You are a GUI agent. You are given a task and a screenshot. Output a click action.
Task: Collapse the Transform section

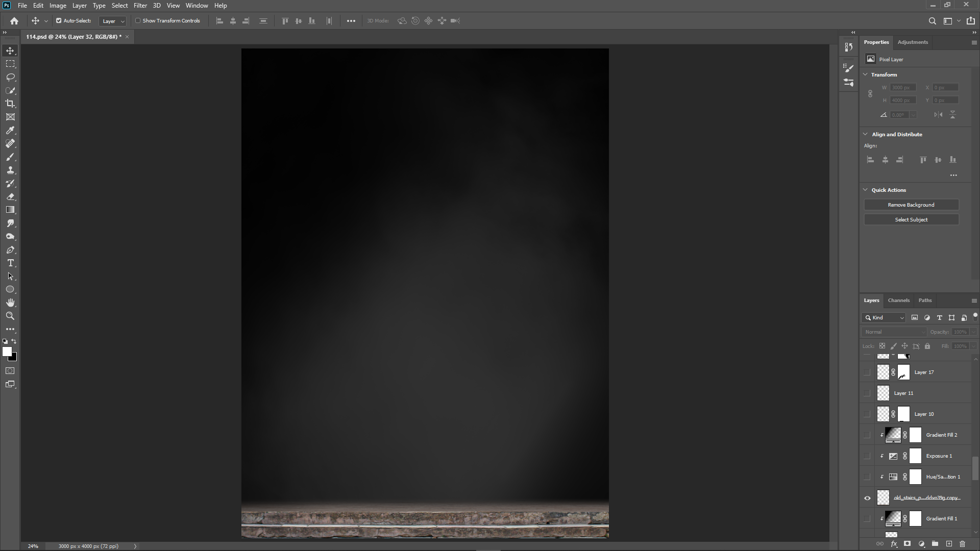[x=866, y=74]
